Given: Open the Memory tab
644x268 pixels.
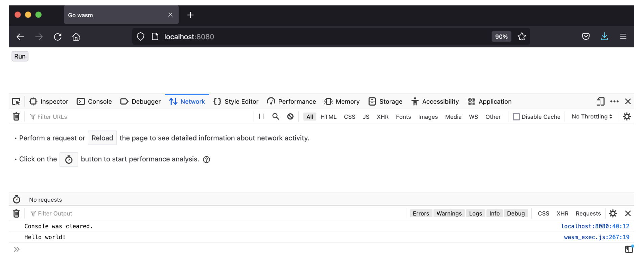Looking at the screenshot, I should tap(342, 102).
